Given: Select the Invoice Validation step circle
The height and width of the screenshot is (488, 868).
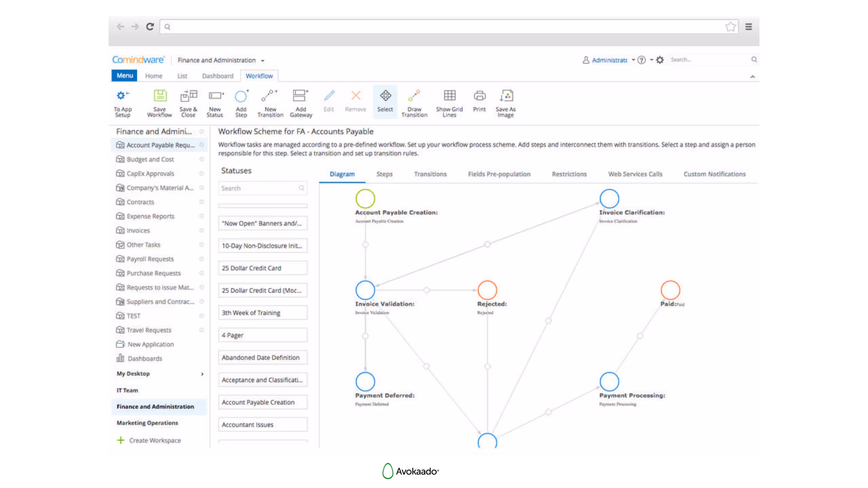Looking at the screenshot, I should pos(365,290).
